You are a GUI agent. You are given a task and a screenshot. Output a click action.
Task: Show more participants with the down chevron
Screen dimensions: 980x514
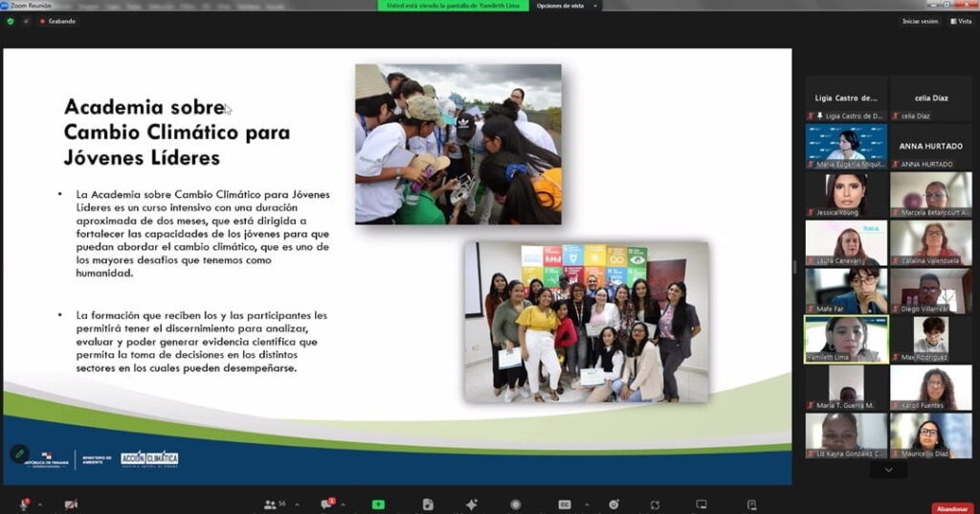(888, 470)
